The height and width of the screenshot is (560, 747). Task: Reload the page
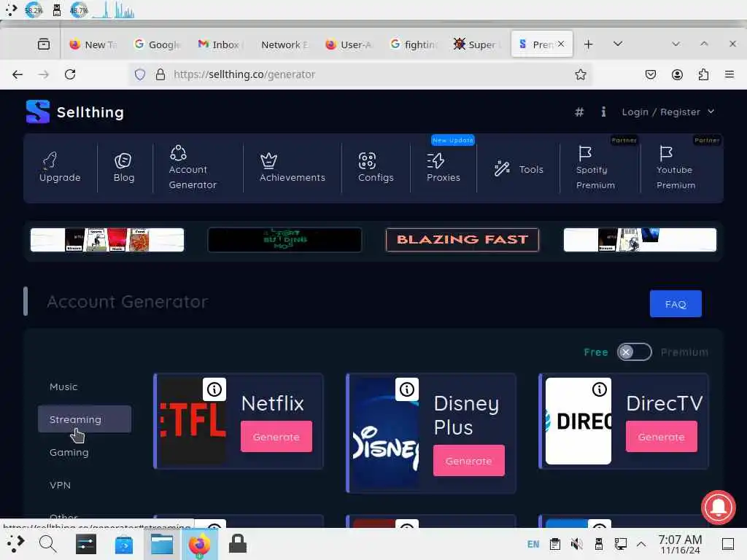tap(70, 74)
